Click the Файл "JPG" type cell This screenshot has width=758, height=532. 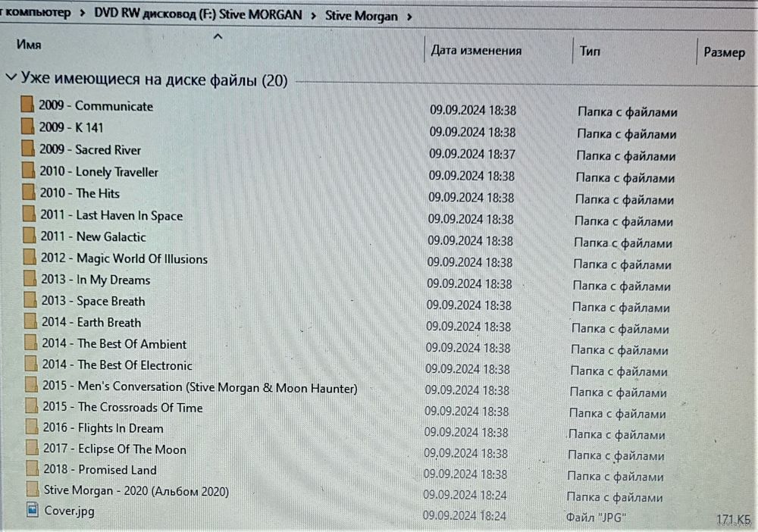[596, 518]
